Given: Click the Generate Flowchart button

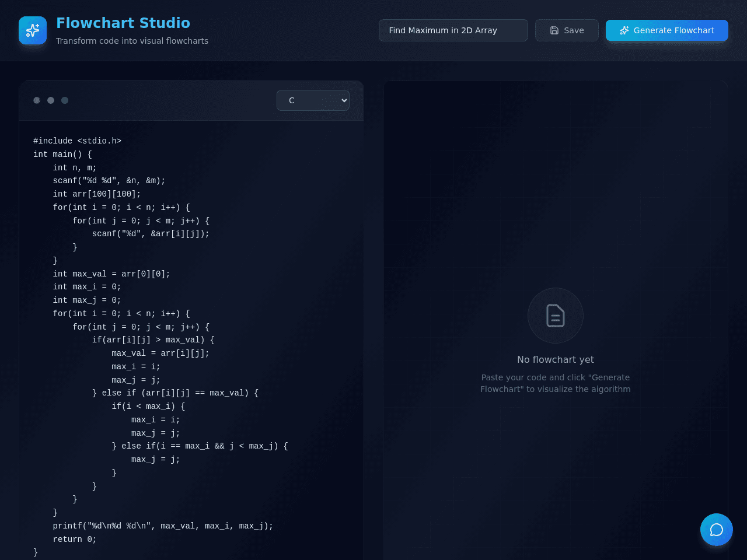Looking at the screenshot, I should coord(667,30).
